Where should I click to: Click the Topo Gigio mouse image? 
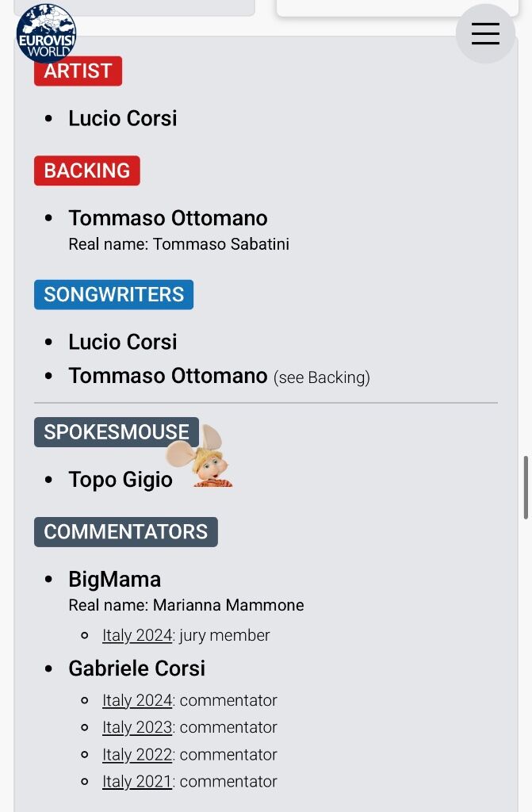click(x=200, y=456)
